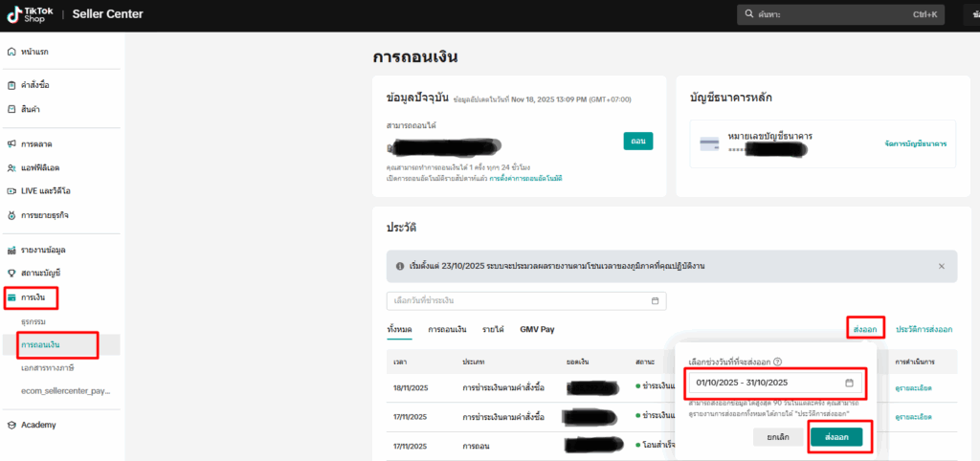Confirm with the green ส่งออก button
The width and height of the screenshot is (980, 461).
pos(836,437)
